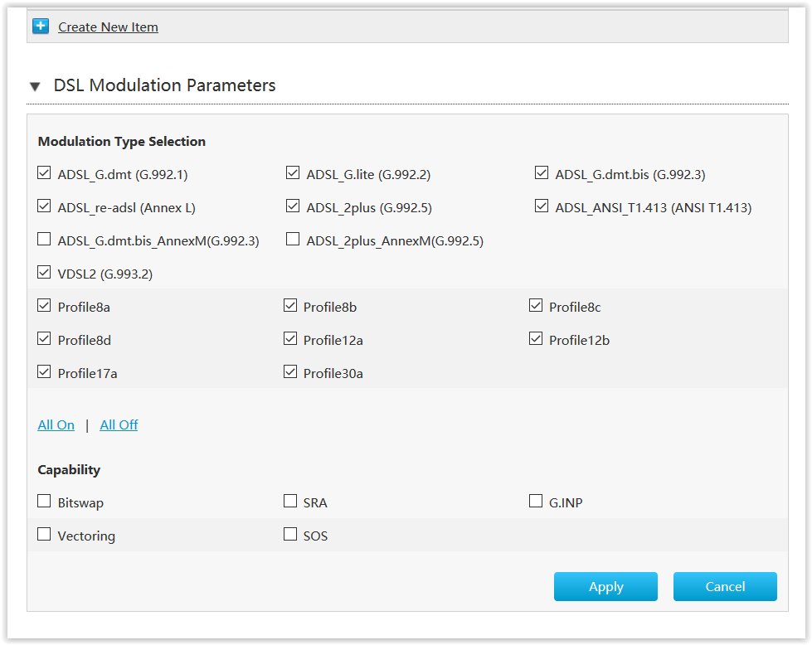Uncheck the Profile8a checkbox
Image resolution: width=812 pixels, height=645 pixels.
coord(44,306)
